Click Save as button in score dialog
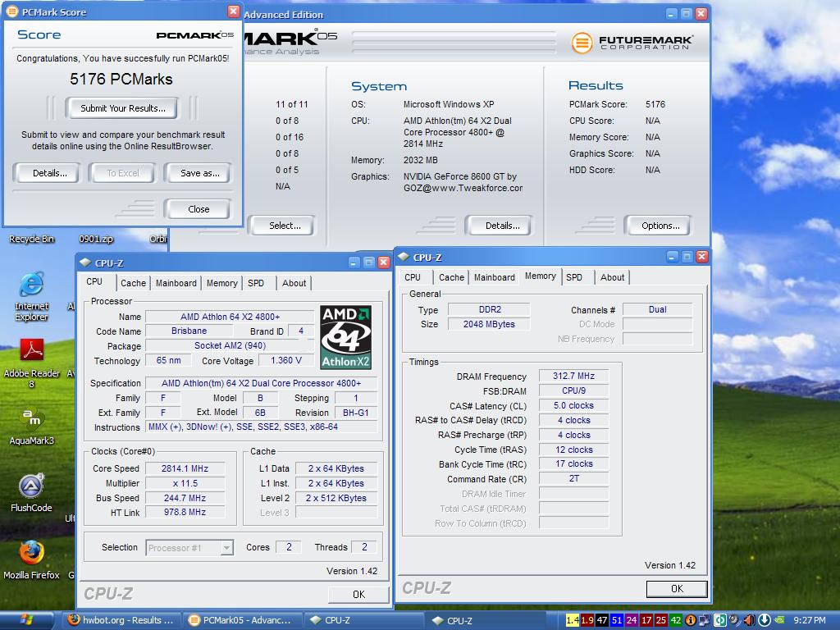 [x=200, y=173]
